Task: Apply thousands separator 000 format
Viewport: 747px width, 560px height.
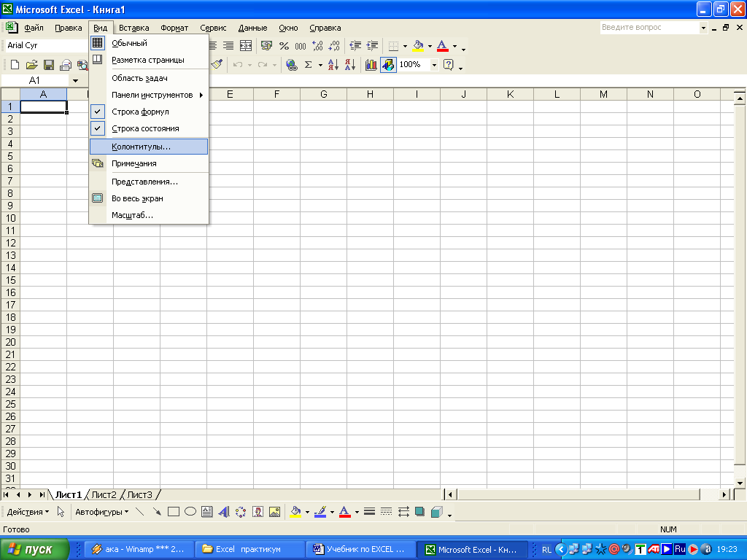Action: tap(300, 46)
